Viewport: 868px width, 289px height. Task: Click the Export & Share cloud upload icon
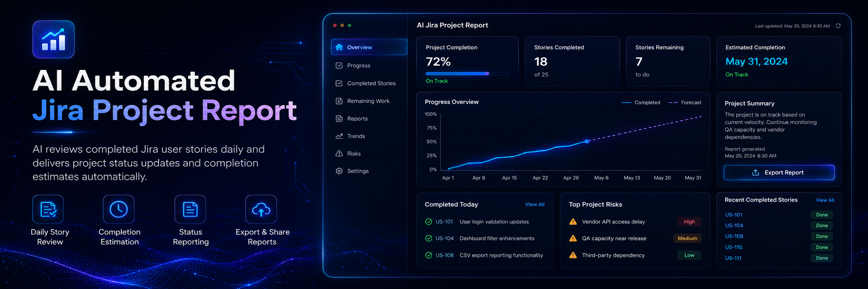point(261,209)
